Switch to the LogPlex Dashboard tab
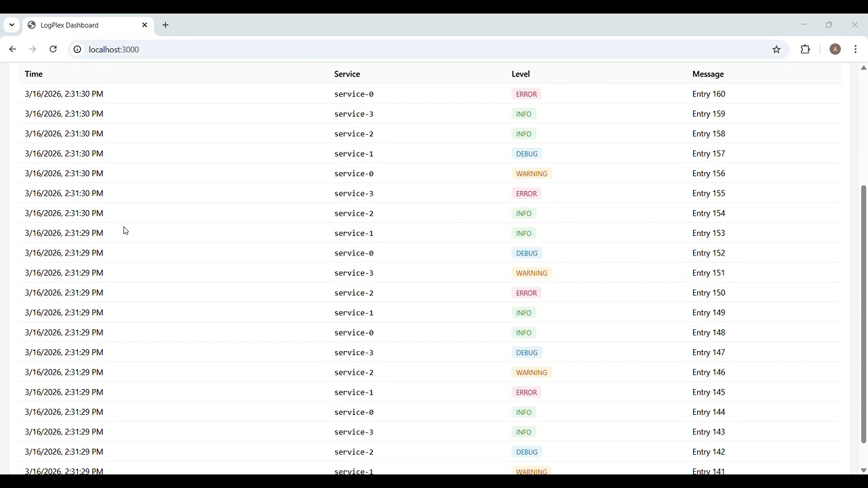Image resolution: width=868 pixels, height=488 pixels. pos(88,25)
